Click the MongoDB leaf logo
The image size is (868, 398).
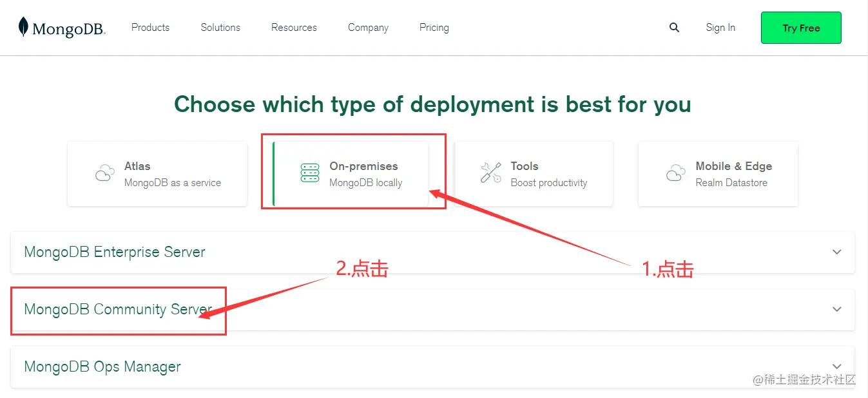23,27
